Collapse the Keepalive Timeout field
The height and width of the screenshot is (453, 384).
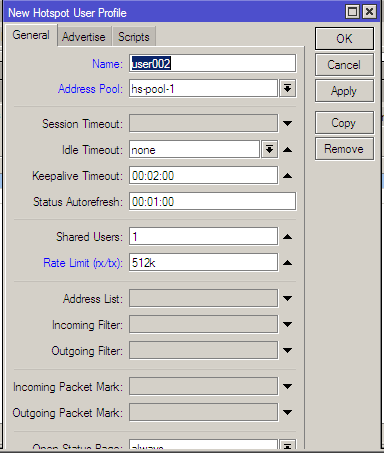pyautogui.click(x=287, y=176)
